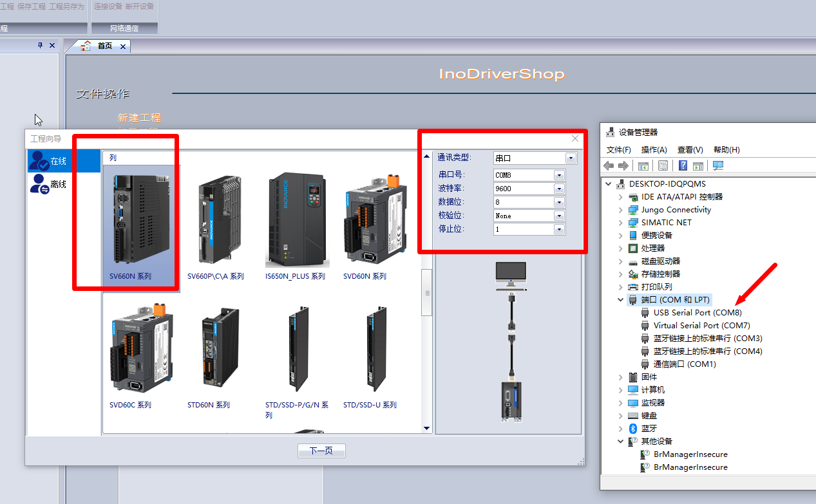Open the 操作(A) menu in Device Manager

click(654, 150)
